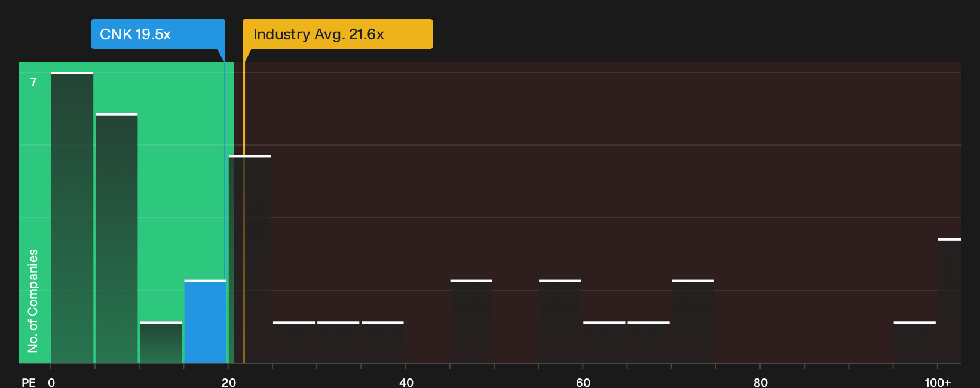Click the 0 tick label on PE axis
Screen dimensions: 980x388
pyautogui.click(x=51, y=382)
